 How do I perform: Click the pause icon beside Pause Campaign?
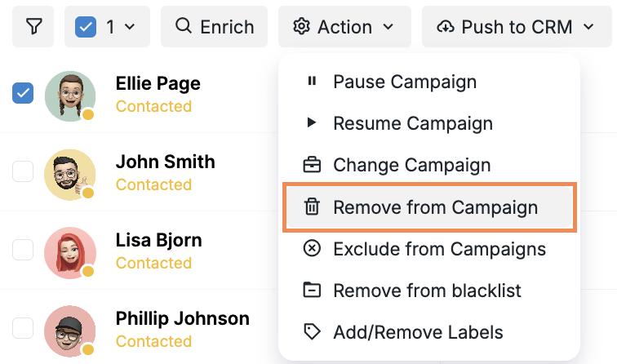pyautogui.click(x=312, y=82)
